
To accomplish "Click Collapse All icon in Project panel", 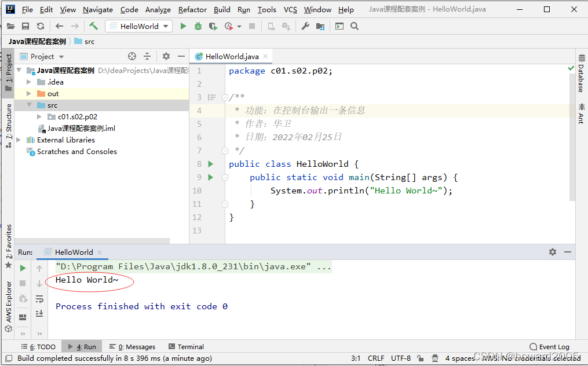I will point(147,56).
